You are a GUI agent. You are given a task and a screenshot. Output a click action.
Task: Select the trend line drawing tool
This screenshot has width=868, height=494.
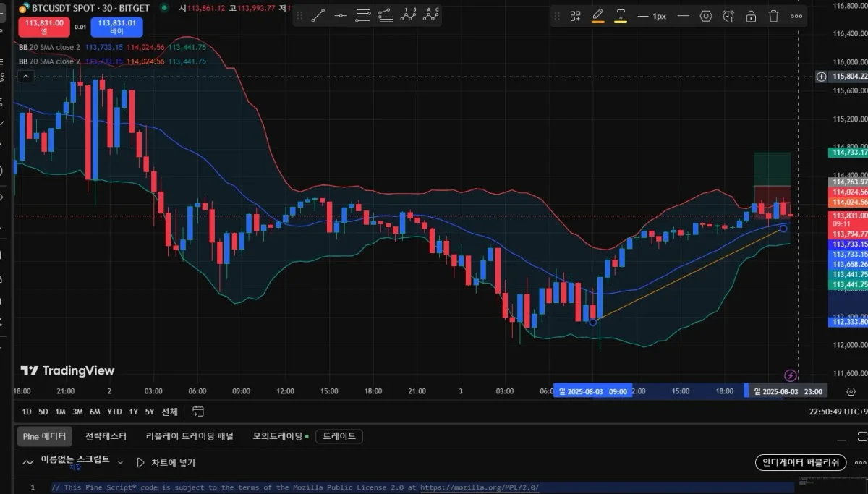click(x=318, y=15)
